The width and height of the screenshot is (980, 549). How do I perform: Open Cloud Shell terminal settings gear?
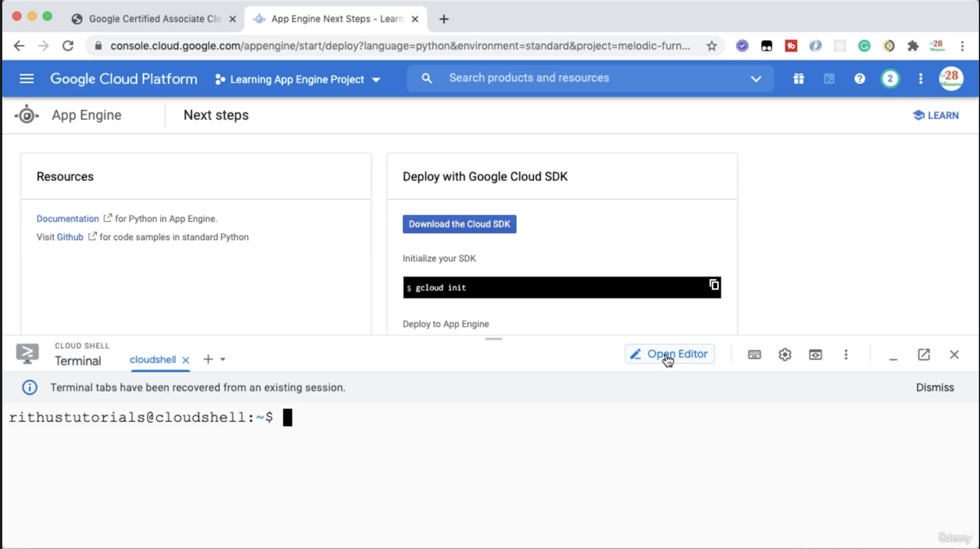(785, 355)
